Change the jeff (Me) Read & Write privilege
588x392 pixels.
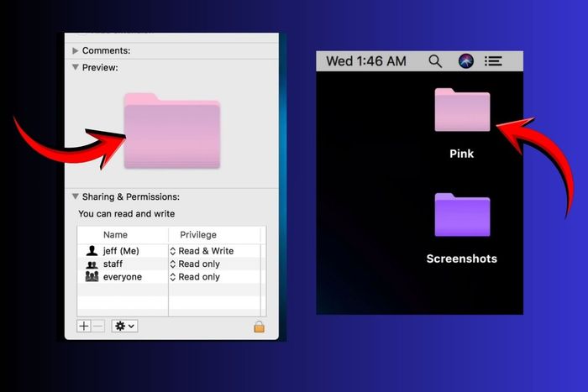click(202, 251)
